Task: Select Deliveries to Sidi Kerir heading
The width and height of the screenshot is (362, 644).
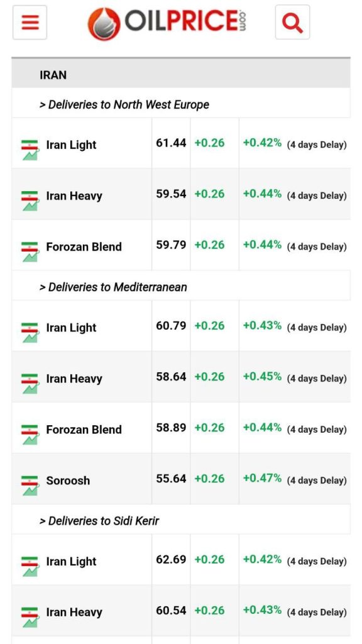Action: tap(99, 521)
